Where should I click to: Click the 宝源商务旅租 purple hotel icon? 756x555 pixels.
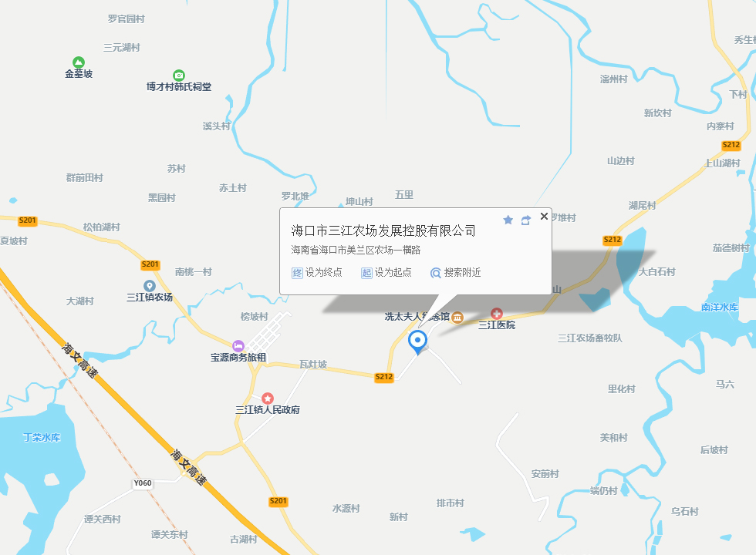tap(238, 346)
